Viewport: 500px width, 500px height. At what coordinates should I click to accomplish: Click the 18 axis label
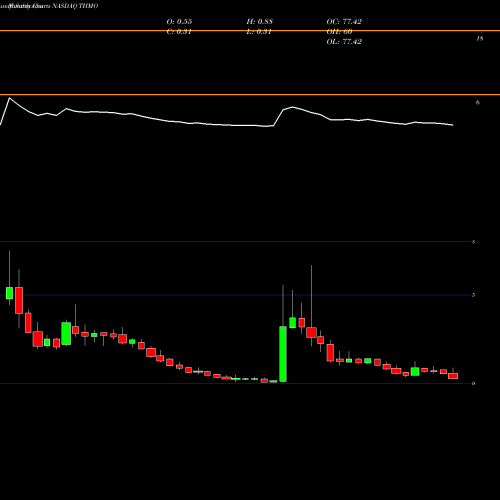point(480,39)
